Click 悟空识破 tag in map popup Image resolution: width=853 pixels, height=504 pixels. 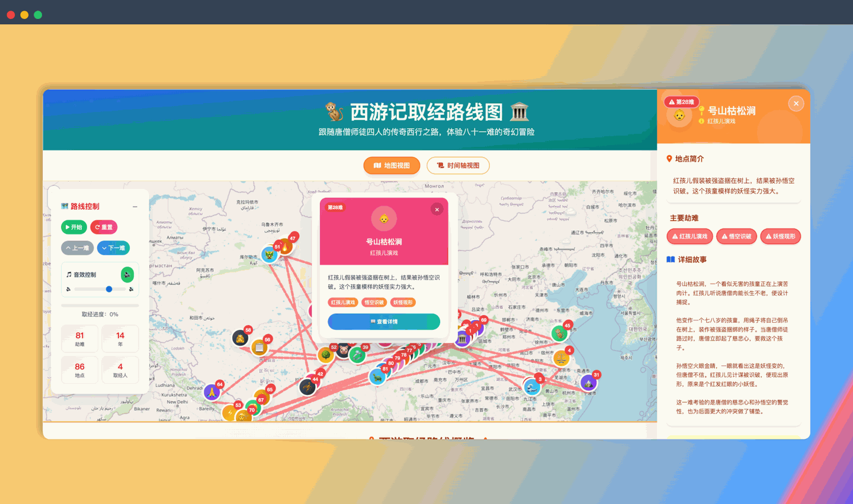[x=374, y=302]
